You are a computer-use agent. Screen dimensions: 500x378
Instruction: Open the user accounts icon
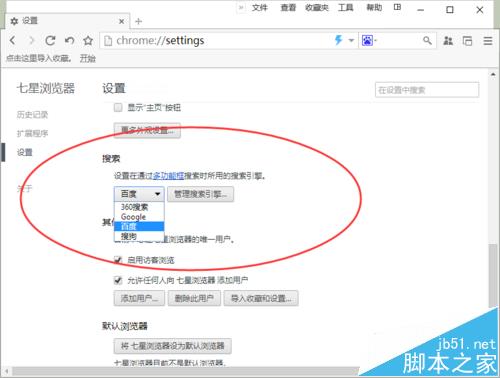tap(448, 41)
